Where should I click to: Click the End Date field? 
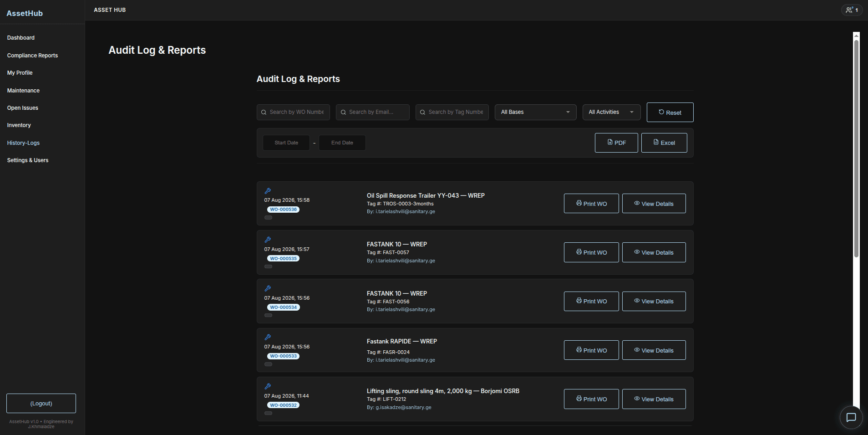tap(342, 143)
